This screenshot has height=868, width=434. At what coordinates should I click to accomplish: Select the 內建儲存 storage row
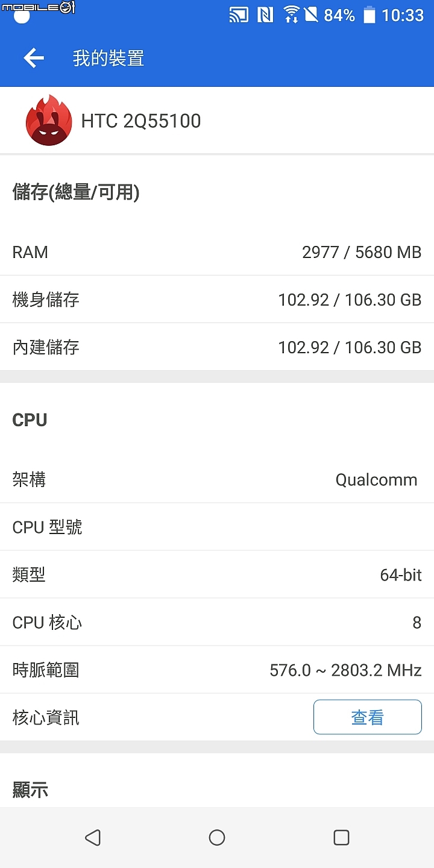point(217,347)
